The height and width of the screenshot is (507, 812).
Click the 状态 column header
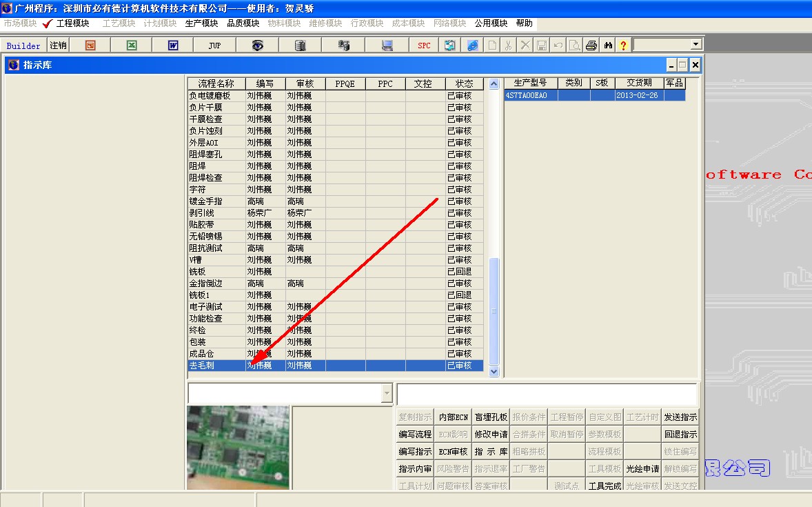464,83
